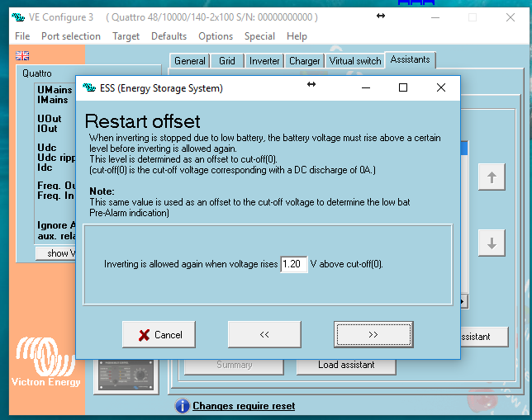Switch to the Grid tab

(x=227, y=61)
